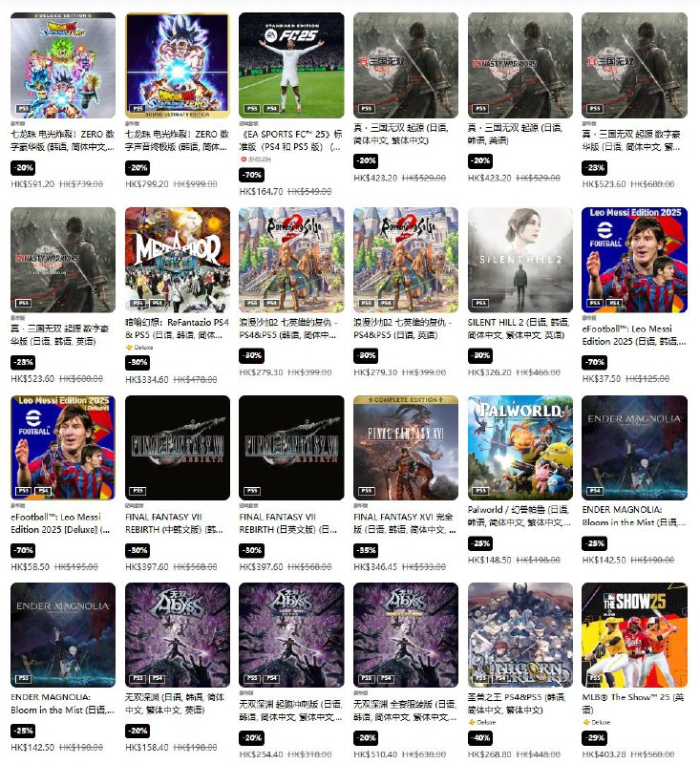Open the EA Sports FC 25 cover thumbnail
700x764 pixels.
coord(291,65)
